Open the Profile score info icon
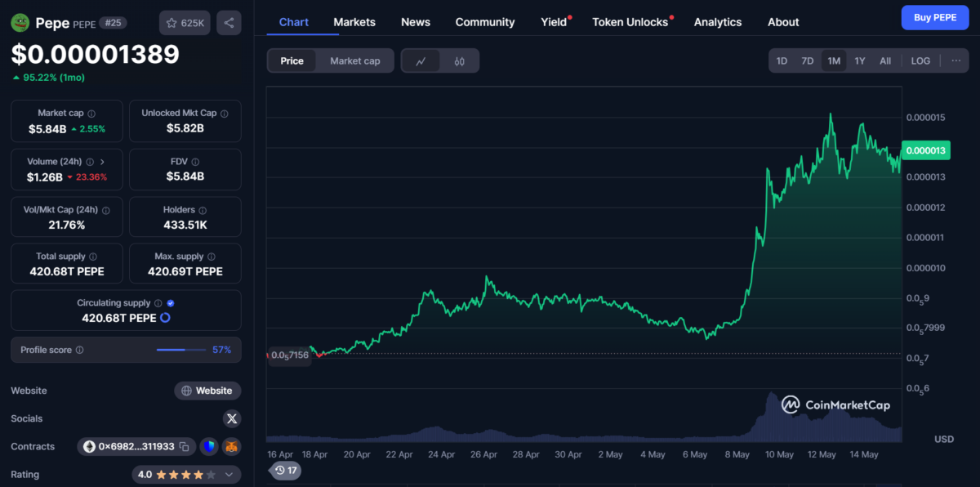The image size is (980, 487). (x=80, y=350)
